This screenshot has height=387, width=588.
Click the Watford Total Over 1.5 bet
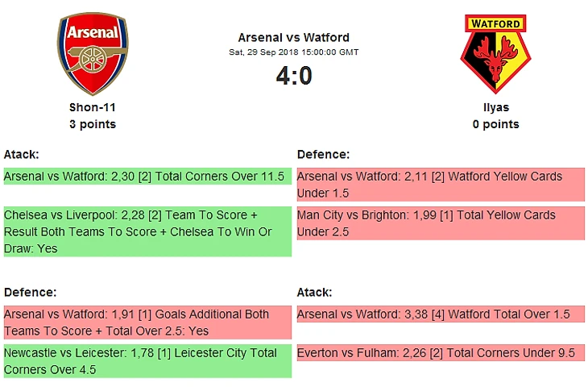tap(441, 314)
